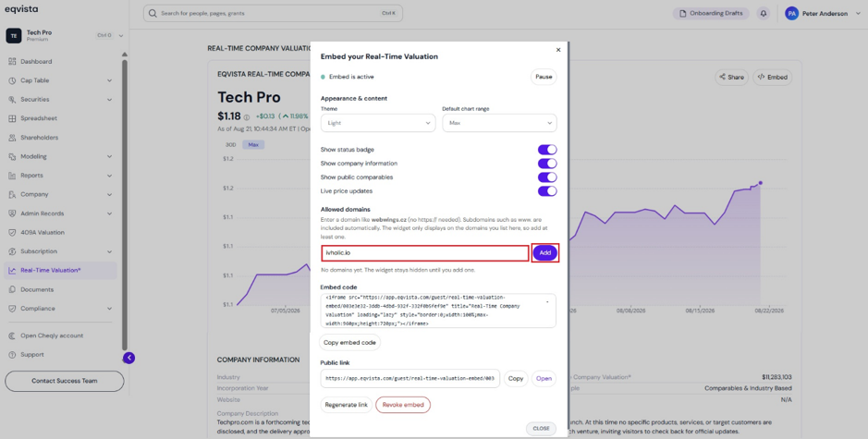Click the Securities sidebar icon
This screenshot has width=868, height=439.
12,100
